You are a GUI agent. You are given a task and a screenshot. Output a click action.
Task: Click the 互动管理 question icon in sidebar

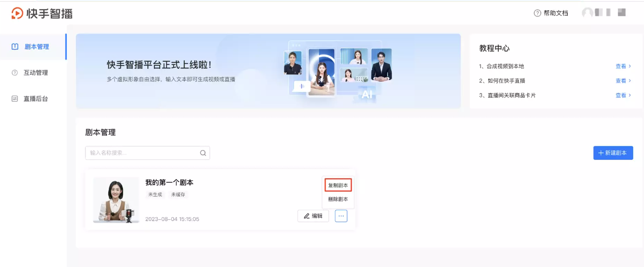click(15, 73)
